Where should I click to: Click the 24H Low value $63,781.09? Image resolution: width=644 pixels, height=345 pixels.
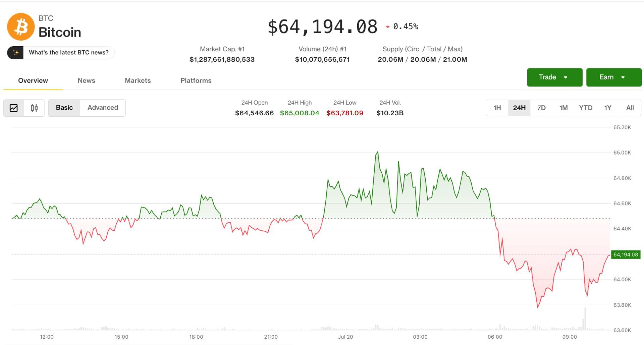coord(345,113)
